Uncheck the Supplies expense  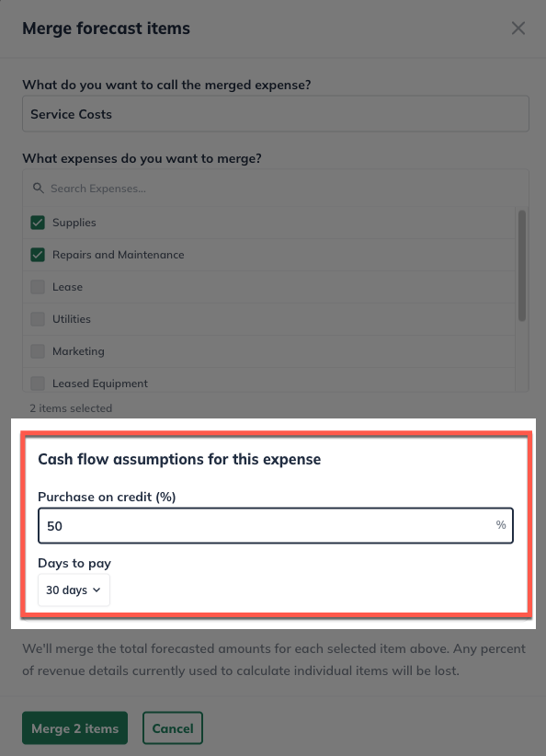39,223
